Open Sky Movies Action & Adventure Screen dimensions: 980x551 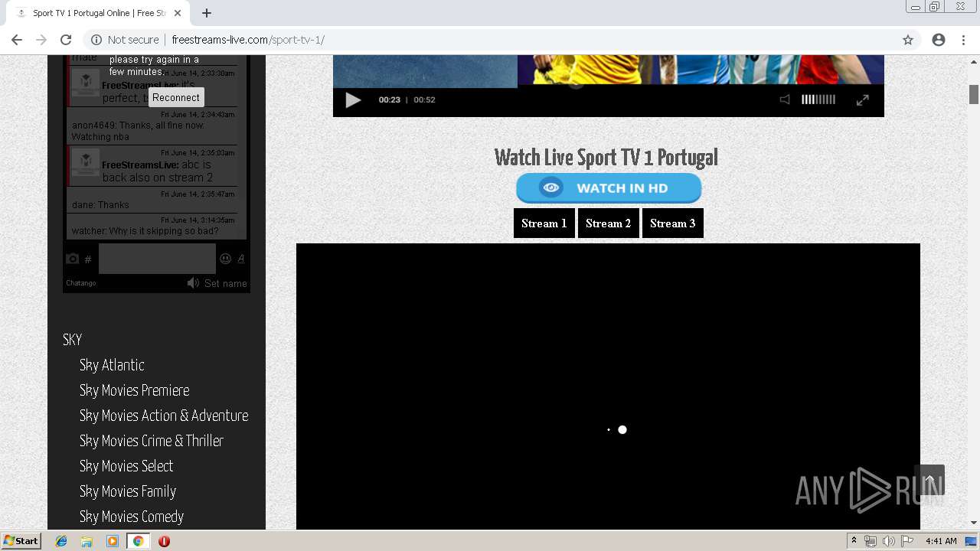[x=164, y=416]
